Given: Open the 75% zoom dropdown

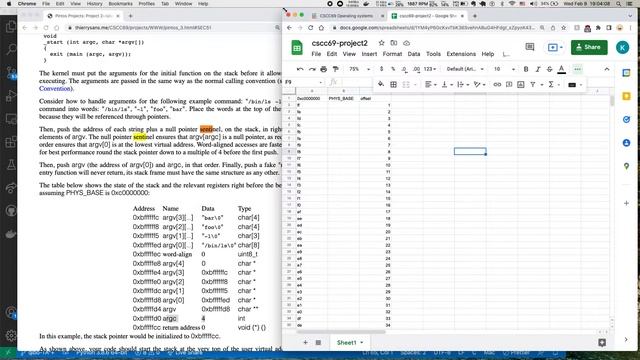Looking at the screenshot, I should 360,69.
